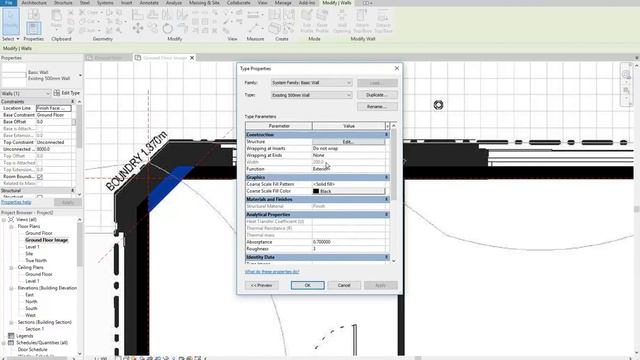Collapse the Analytical Properties group
Screen dimensions: 640x360
pyautogui.click(x=386, y=215)
